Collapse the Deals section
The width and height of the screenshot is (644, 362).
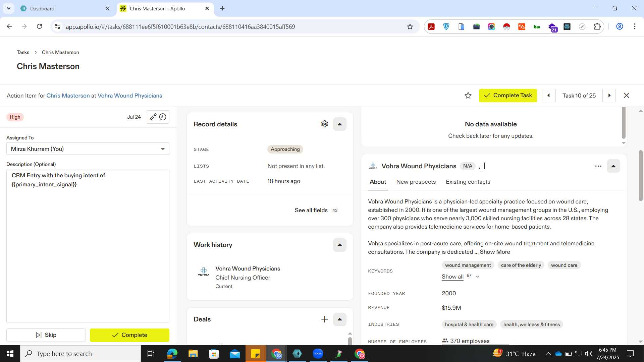(339, 319)
